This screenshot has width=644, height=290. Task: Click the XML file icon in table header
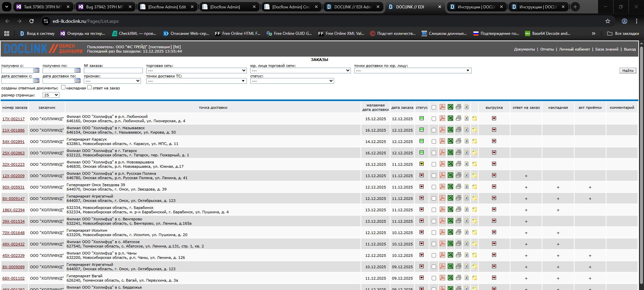(467, 107)
